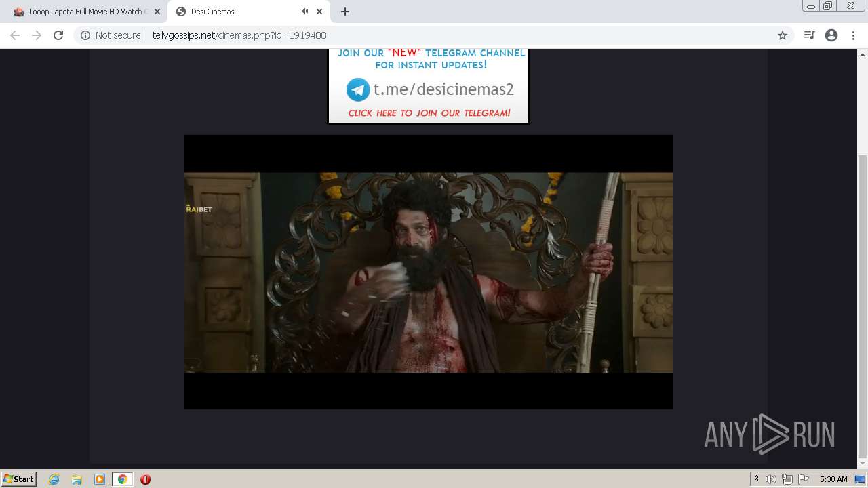This screenshot has width=868, height=488.
Task: Close the Looop Lapeta tab
Action: [157, 12]
